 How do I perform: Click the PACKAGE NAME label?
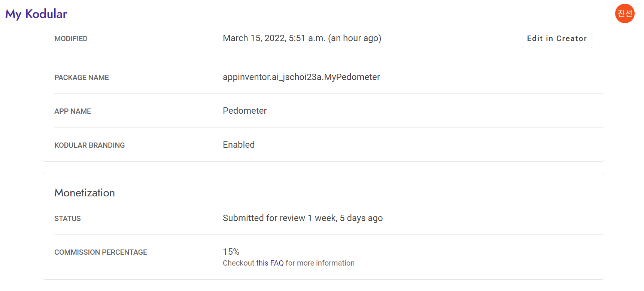(82, 77)
